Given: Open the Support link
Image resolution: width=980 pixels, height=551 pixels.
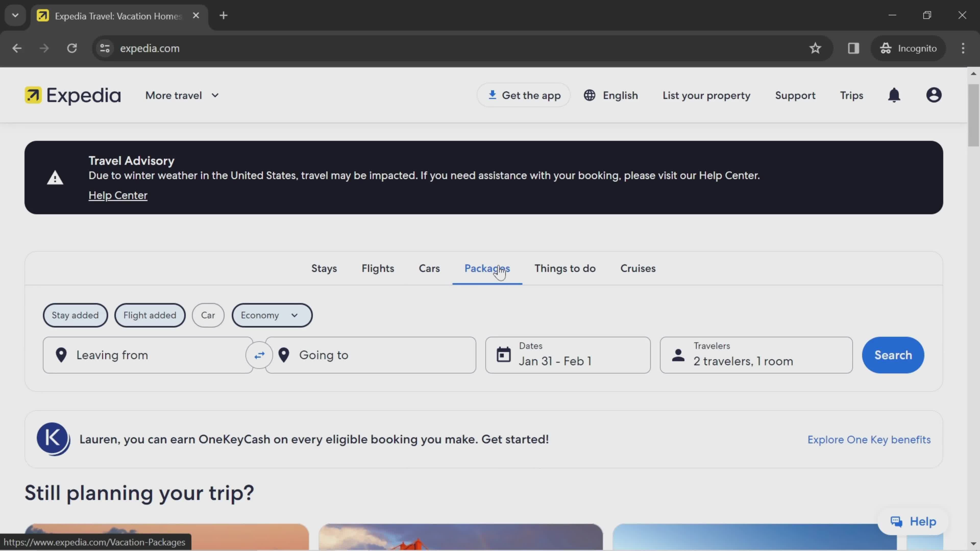Looking at the screenshot, I should click(795, 95).
